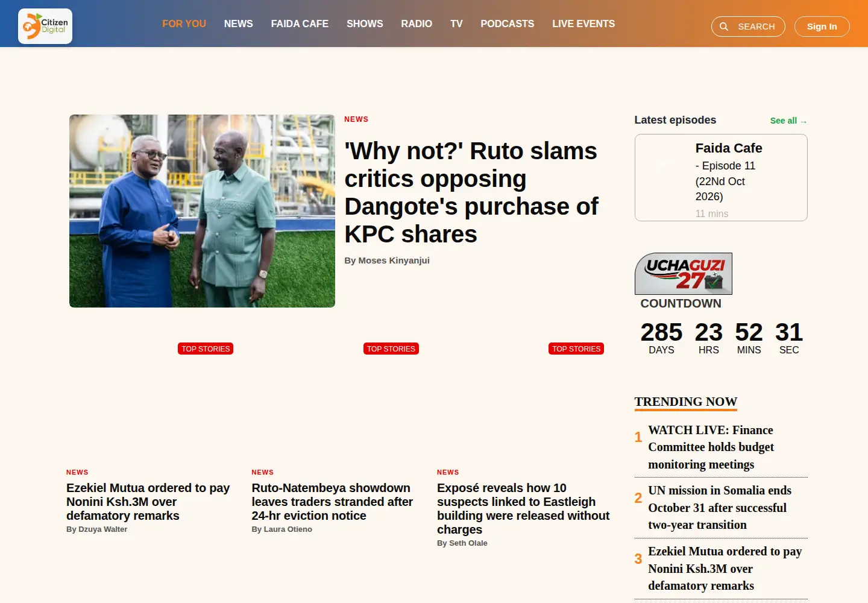Open the PODCASTS section
Image resolution: width=868 pixels, height=603 pixels.
click(x=508, y=24)
